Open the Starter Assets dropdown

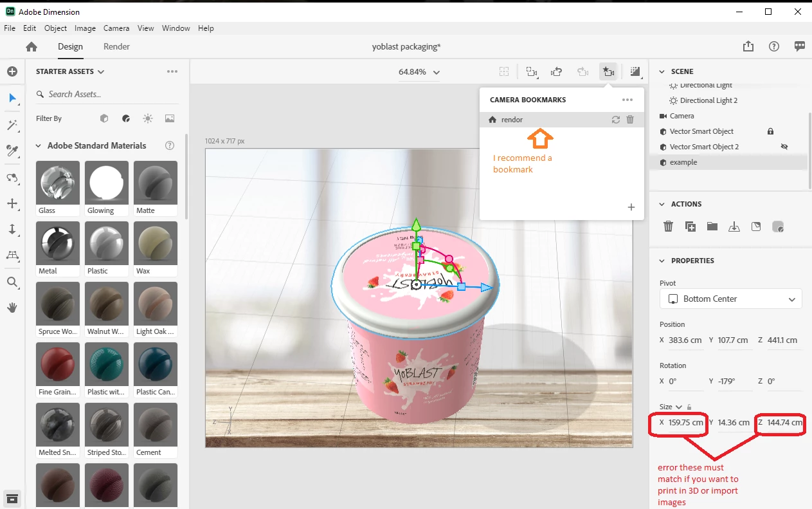point(70,71)
